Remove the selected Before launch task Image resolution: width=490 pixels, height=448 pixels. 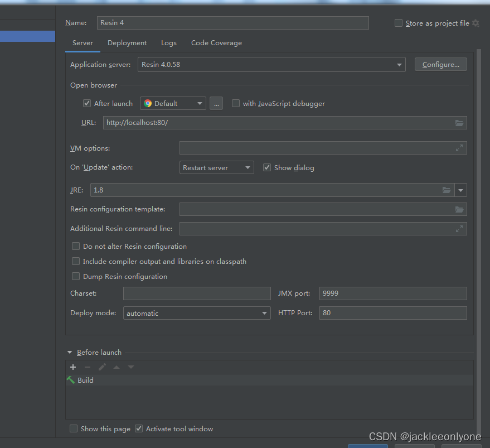pos(88,367)
